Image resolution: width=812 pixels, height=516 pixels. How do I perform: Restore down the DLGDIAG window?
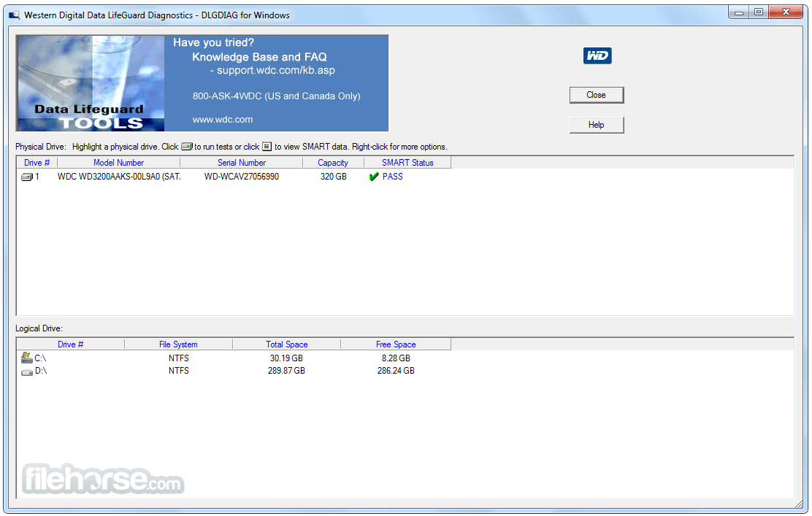[x=759, y=12]
